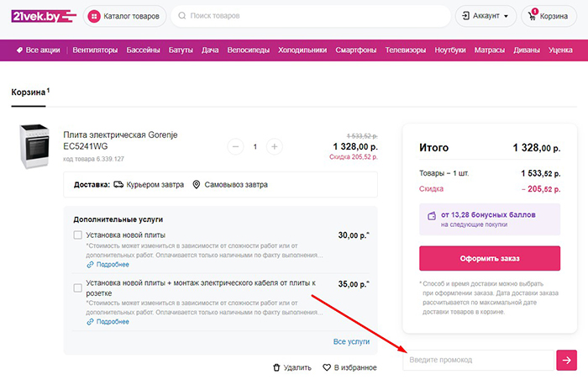Open Уценка category
Viewport: 588px width, 380px height.
pyautogui.click(x=560, y=50)
